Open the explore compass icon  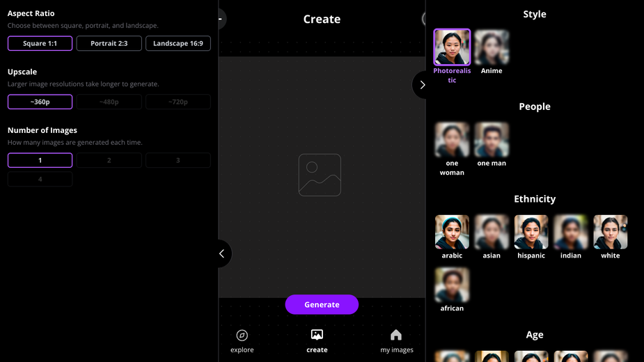click(242, 336)
